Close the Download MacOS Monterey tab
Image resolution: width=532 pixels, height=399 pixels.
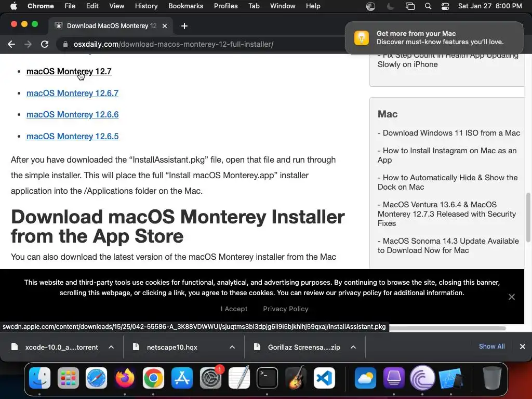165,26
